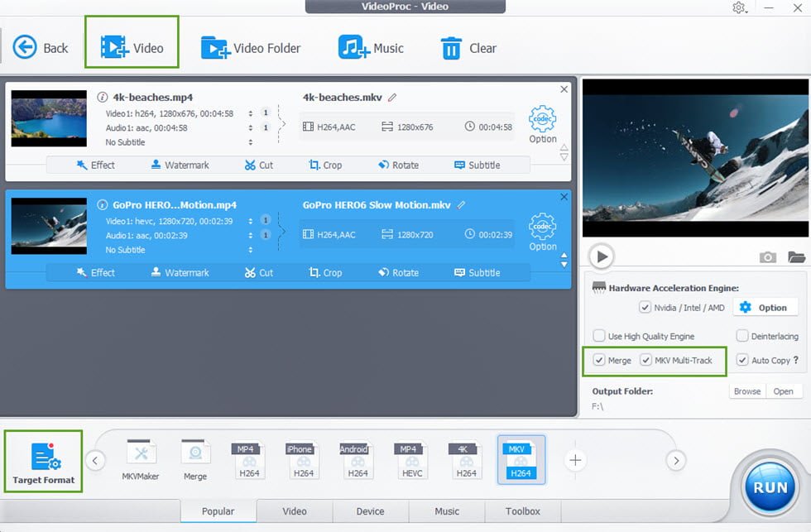
Task: Enable Use High Quality Engine
Action: (599, 336)
